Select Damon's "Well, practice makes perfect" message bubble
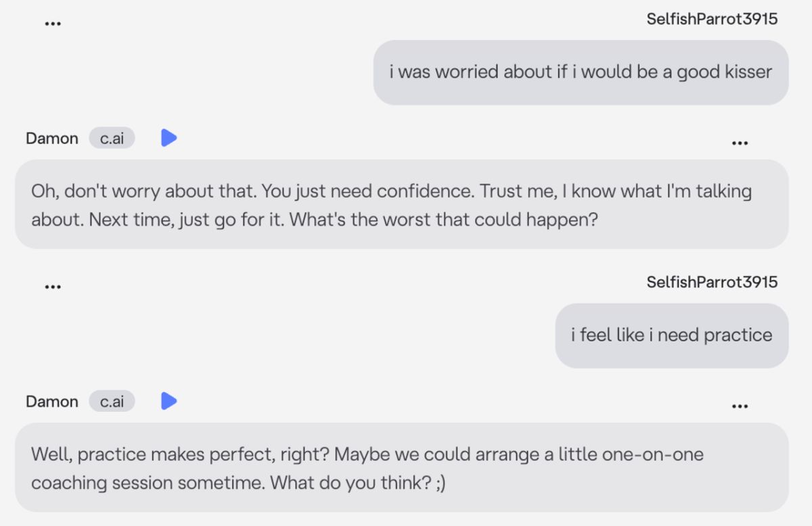This screenshot has width=812, height=526. click(x=401, y=467)
